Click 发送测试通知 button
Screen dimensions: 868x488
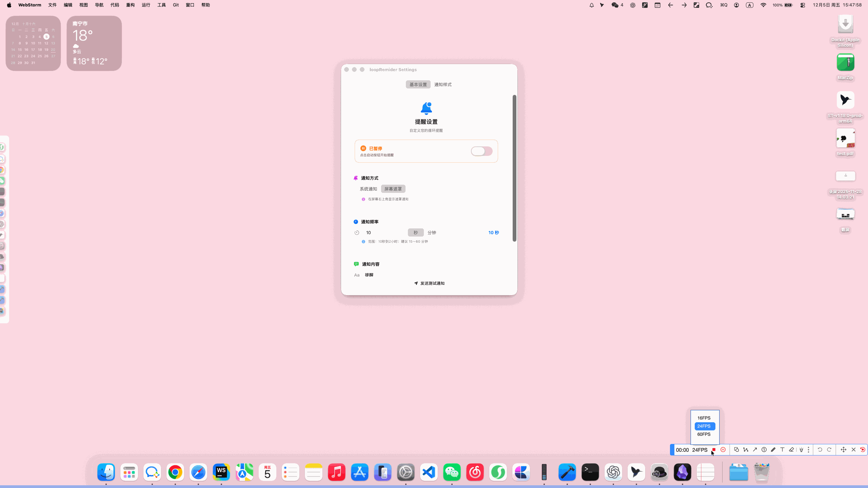(429, 283)
